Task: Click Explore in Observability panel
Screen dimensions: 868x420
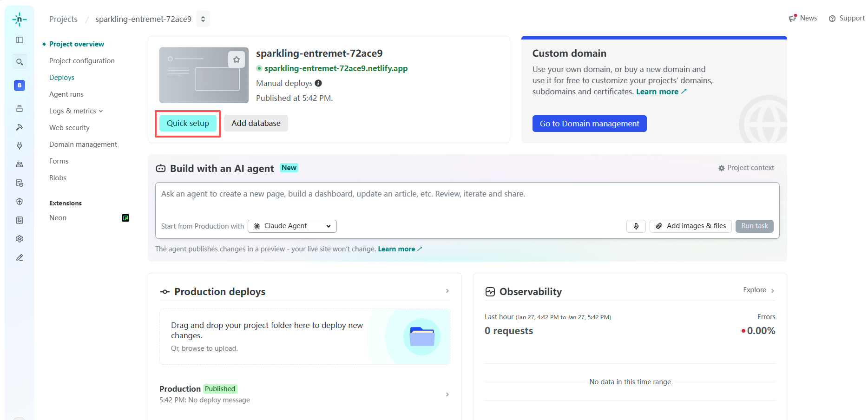Action: tap(759, 290)
